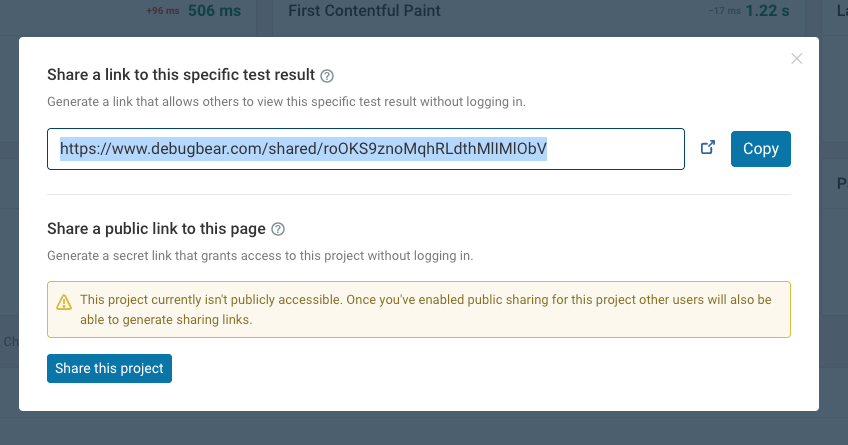This screenshot has width=848, height=445.
Task: Click help icon beside specific test result heading
Action: (x=327, y=76)
